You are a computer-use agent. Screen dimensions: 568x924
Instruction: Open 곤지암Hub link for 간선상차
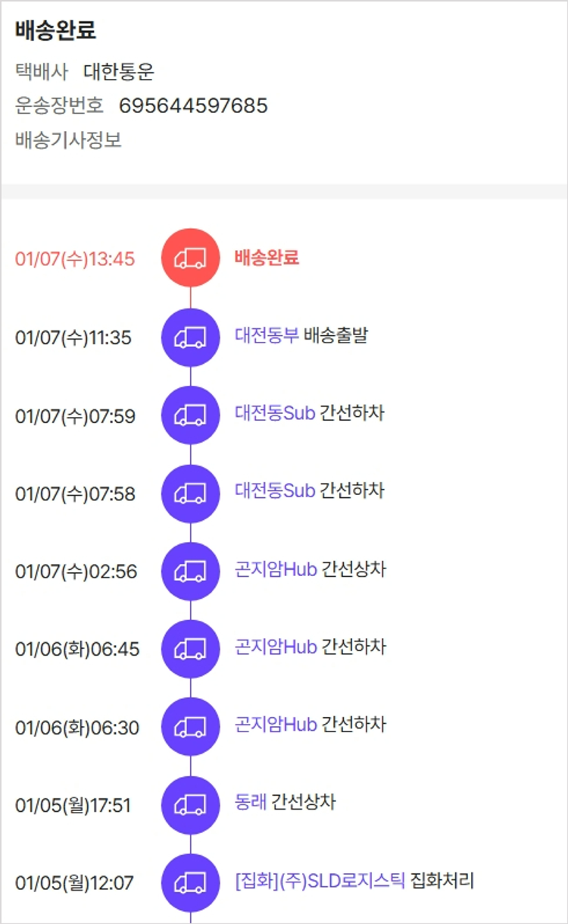(276, 569)
